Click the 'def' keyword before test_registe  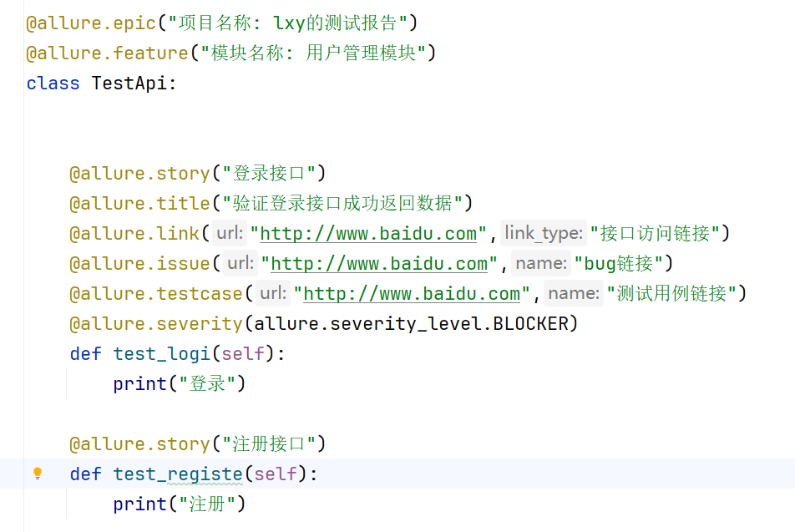coord(86,474)
